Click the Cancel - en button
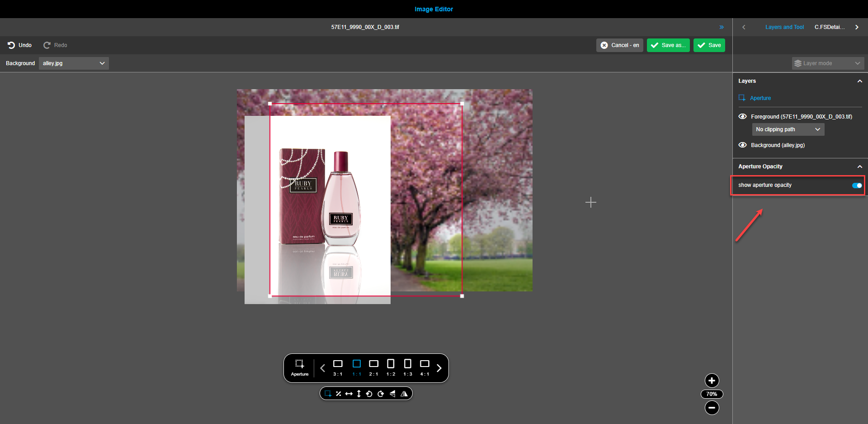The image size is (868, 424). coord(619,45)
